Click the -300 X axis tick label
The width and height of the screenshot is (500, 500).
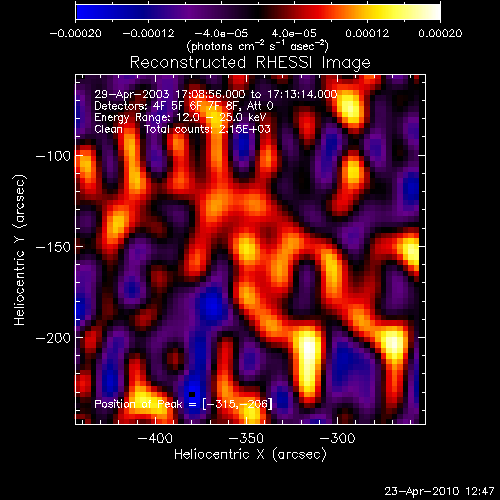point(337,438)
